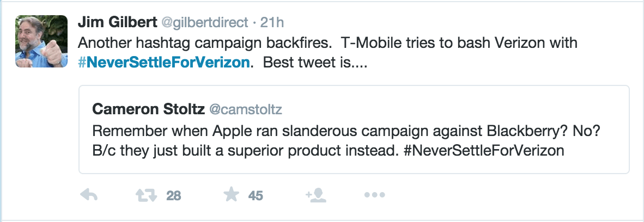Visit the @camstoltz handle

[x=246, y=109]
